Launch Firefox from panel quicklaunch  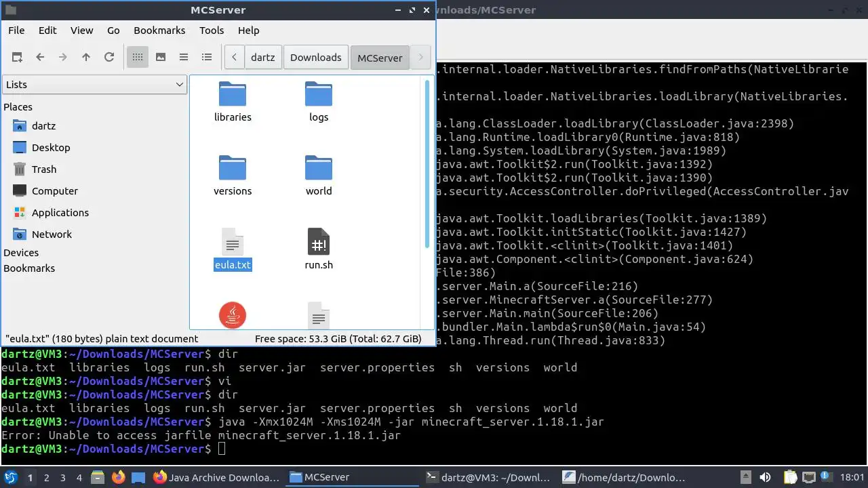pyautogui.click(x=118, y=477)
